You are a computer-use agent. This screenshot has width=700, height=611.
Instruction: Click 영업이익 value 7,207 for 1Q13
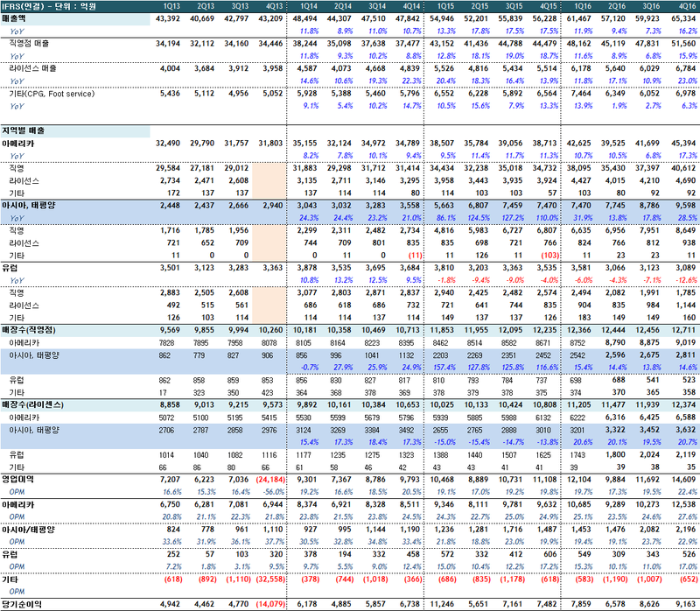coord(170,480)
